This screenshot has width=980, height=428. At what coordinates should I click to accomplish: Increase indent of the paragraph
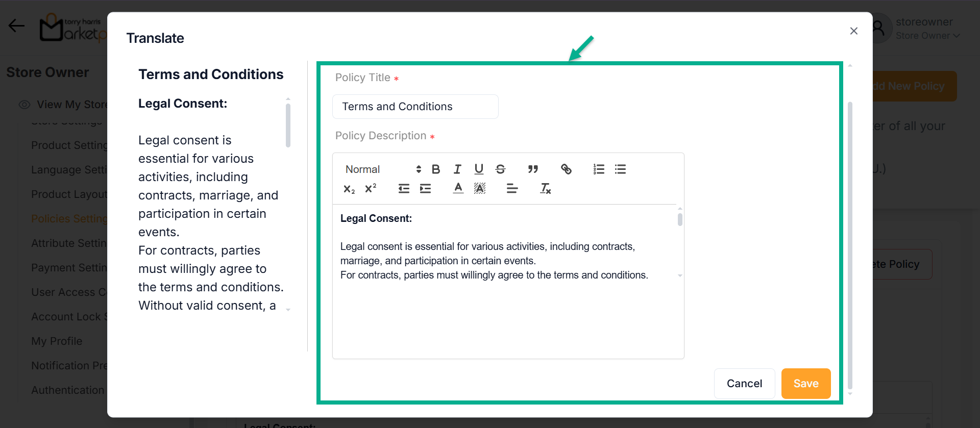[425, 189]
